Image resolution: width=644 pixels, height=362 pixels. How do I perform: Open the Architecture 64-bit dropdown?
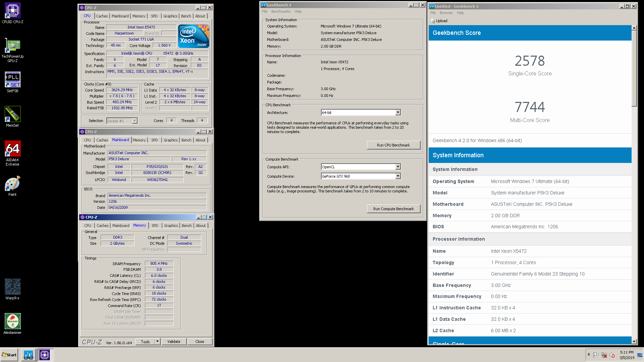[x=398, y=113]
